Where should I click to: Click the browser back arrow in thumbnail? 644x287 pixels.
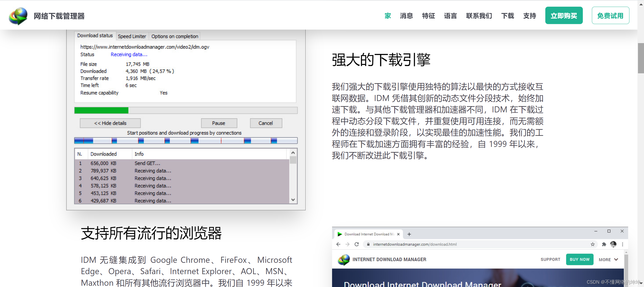338,244
